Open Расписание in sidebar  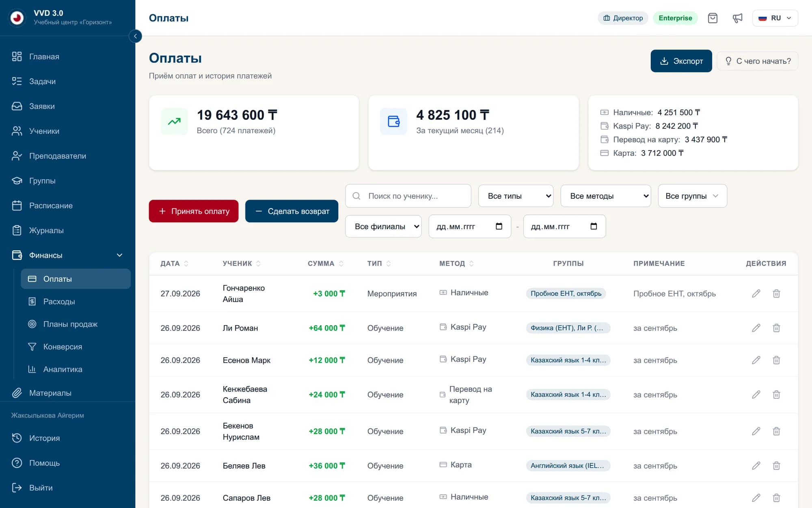click(x=67, y=206)
